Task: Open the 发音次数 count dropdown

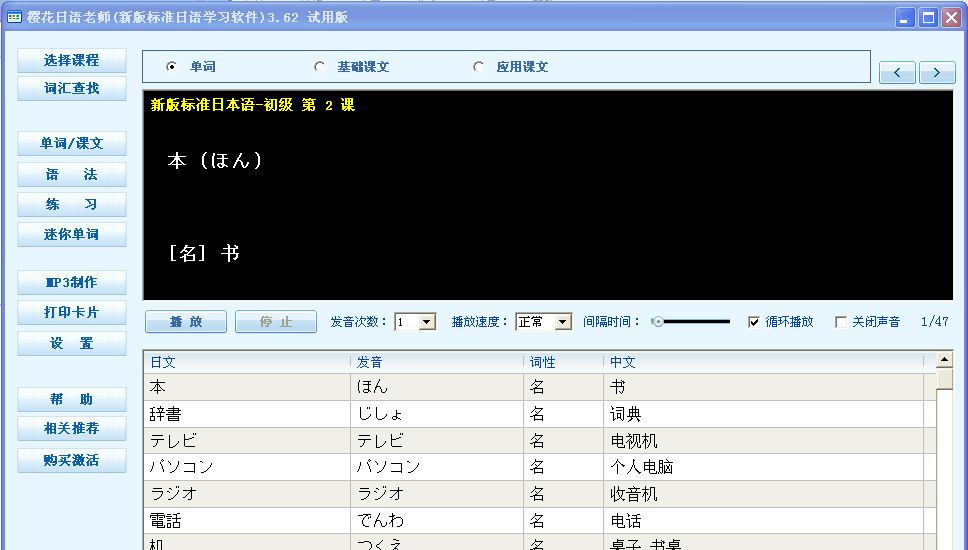Action: tap(427, 322)
